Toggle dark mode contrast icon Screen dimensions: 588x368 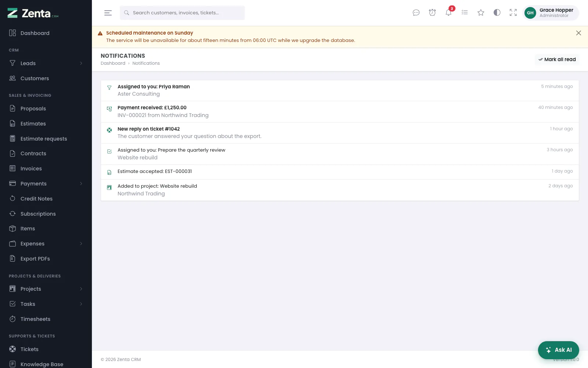(497, 13)
